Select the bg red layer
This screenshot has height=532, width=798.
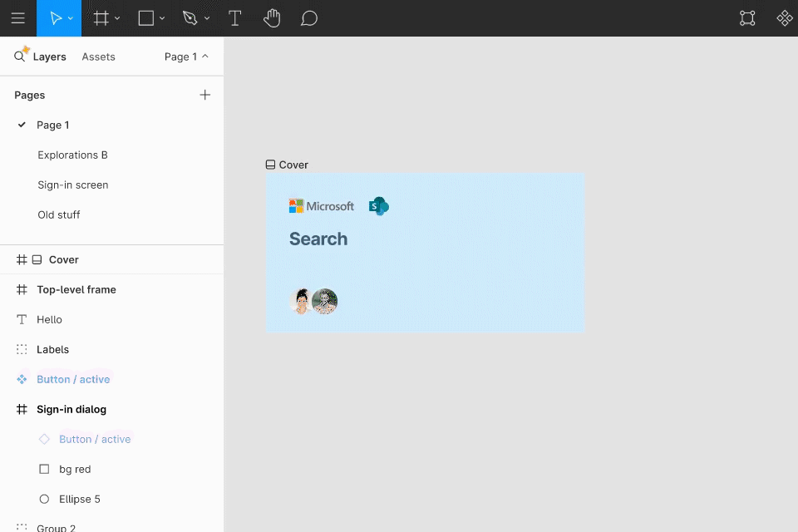(111, 470)
